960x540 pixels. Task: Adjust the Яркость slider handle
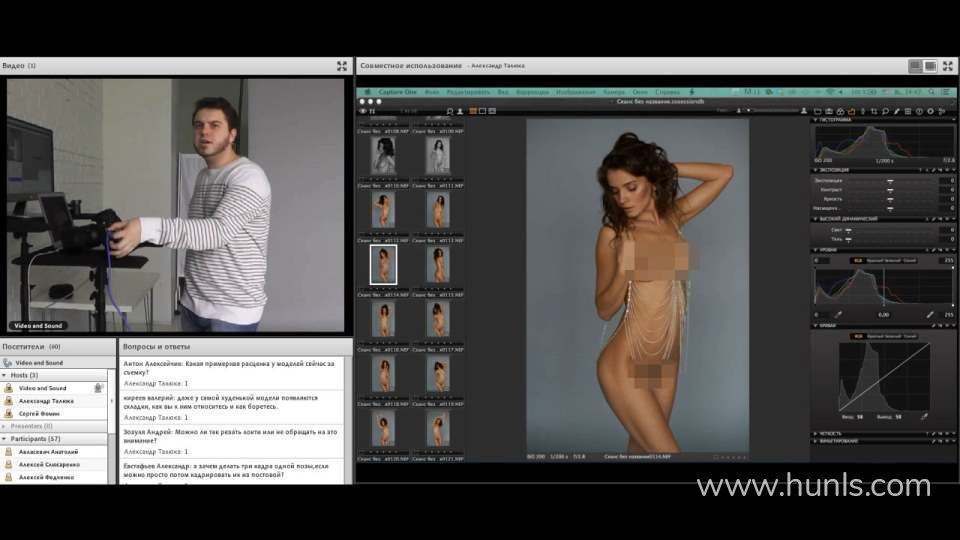coord(890,199)
